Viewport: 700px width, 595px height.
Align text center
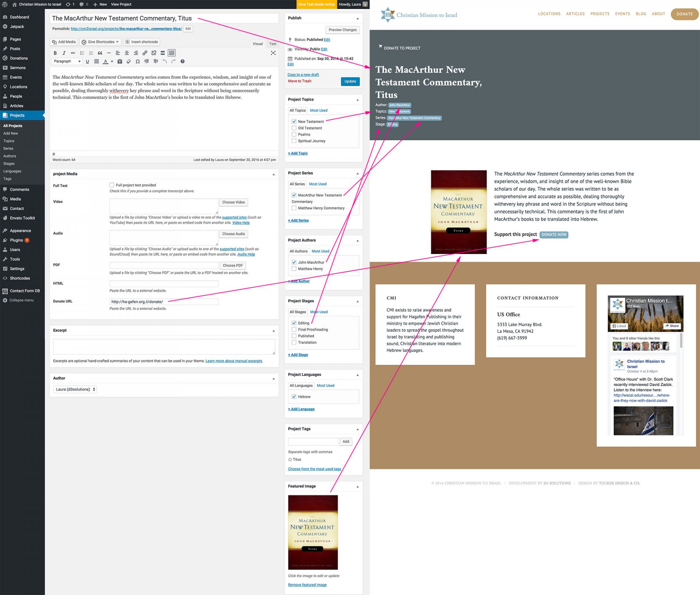pyautogui.click(x=127, y=53)
